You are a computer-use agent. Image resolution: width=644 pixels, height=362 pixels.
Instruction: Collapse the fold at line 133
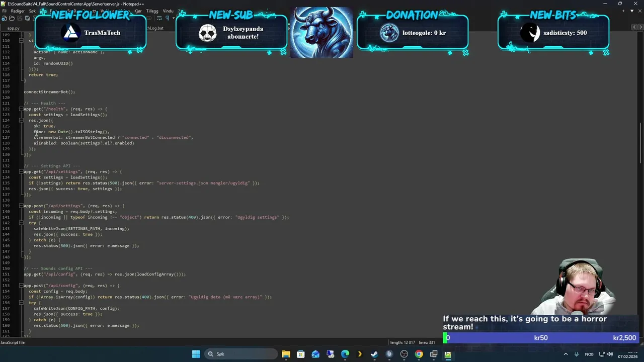coord(21,171)
